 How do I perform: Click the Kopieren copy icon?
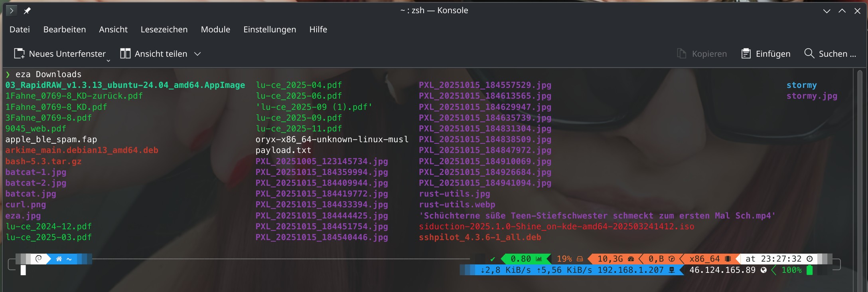pos(681,54)
